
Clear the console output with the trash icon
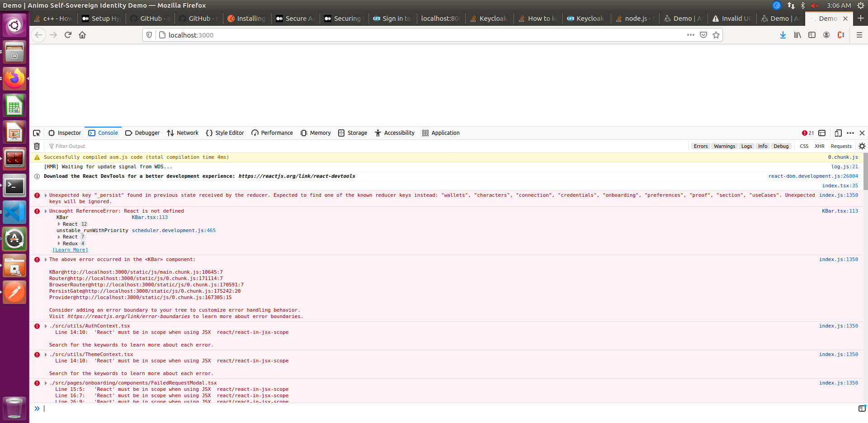tap(36, 146)
